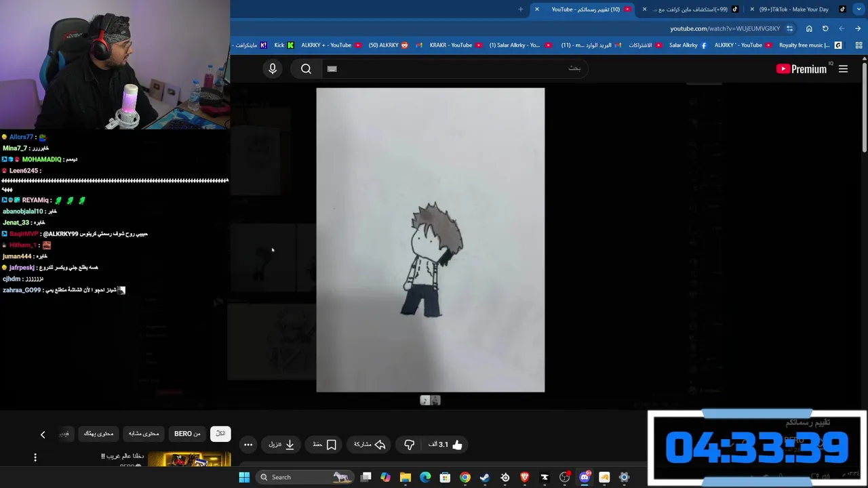The image size is (868, 488).
Task: Open the 'ماينكرافت' bookmark
Action: pos(250,45)
